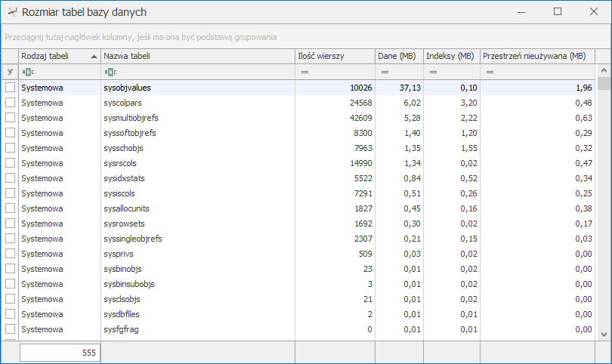Image resolution: width=612 pixels, height=364 pixels.
Task: Sort by Nazwa tabeli column header
Action: 196,56
